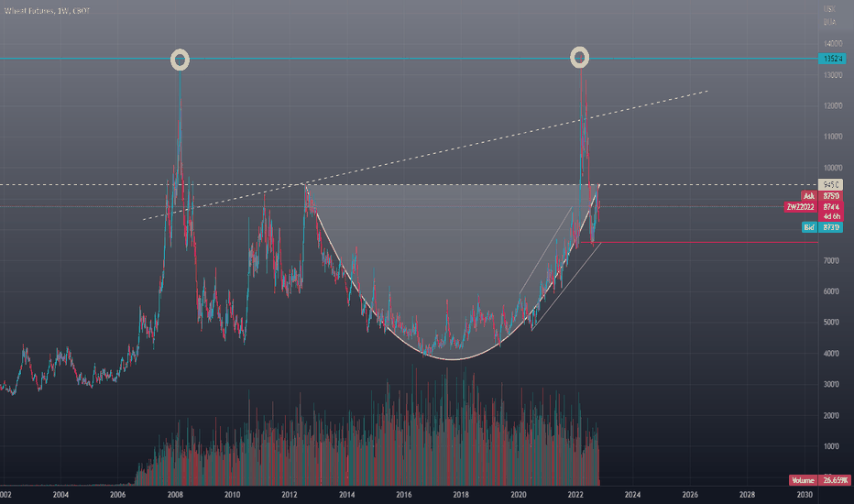Viewport: 854px width, 504px height.
Task: Click the 700'0 price axis value
Action: (x=831, y=261)
